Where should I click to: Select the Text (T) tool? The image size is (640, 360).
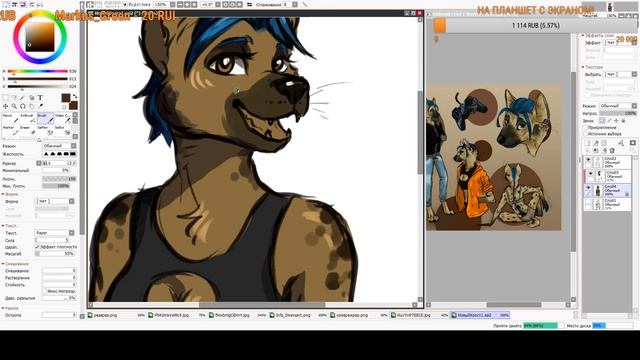[x=40, y=98]
